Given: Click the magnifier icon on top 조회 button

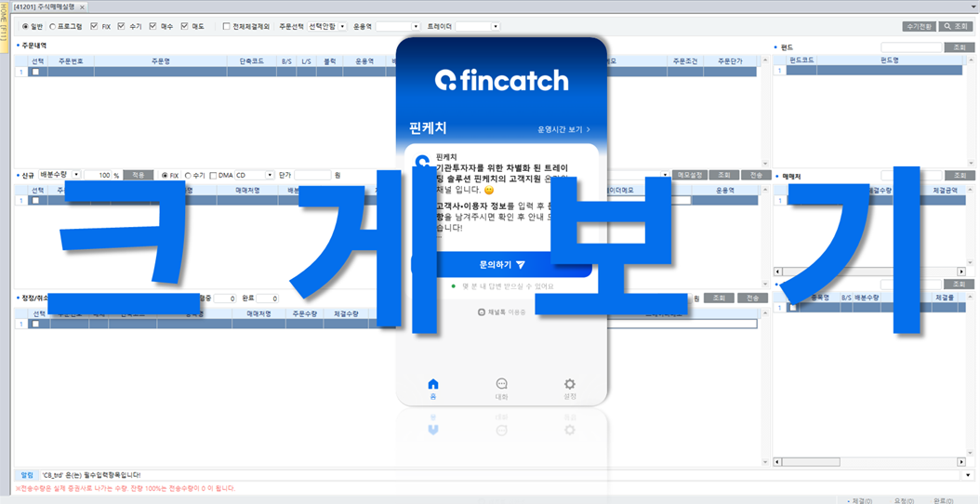Looking at the screenshot, I should click(947, 26).
